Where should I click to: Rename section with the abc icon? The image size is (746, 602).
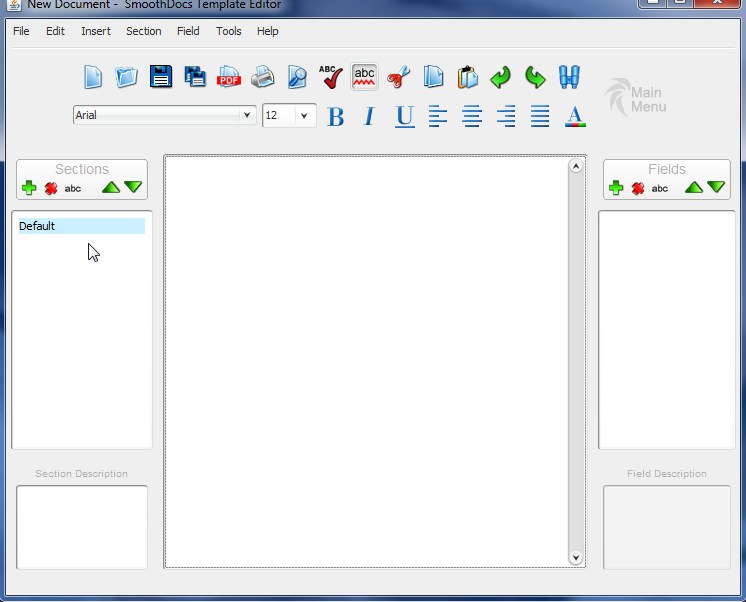[x=73, y=188]
